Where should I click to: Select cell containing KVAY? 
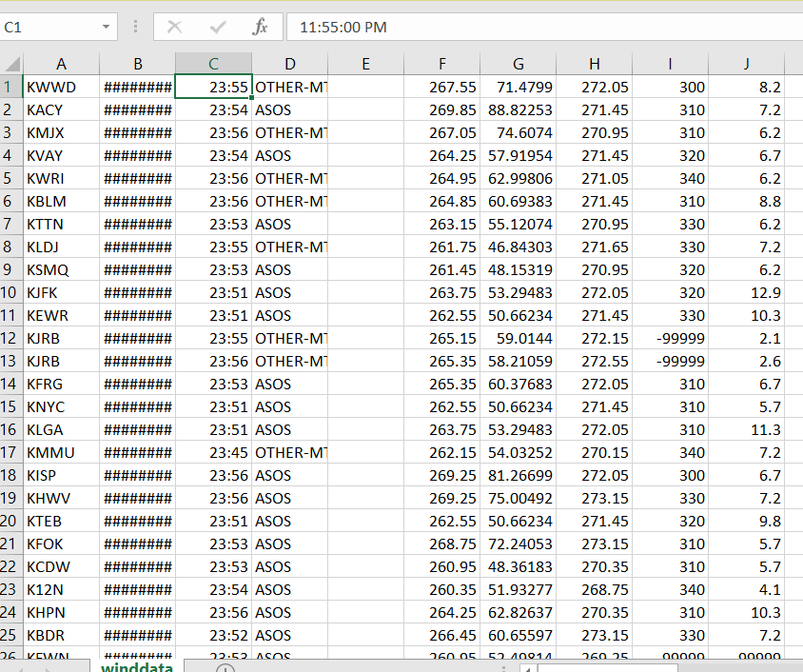point(62,156)
